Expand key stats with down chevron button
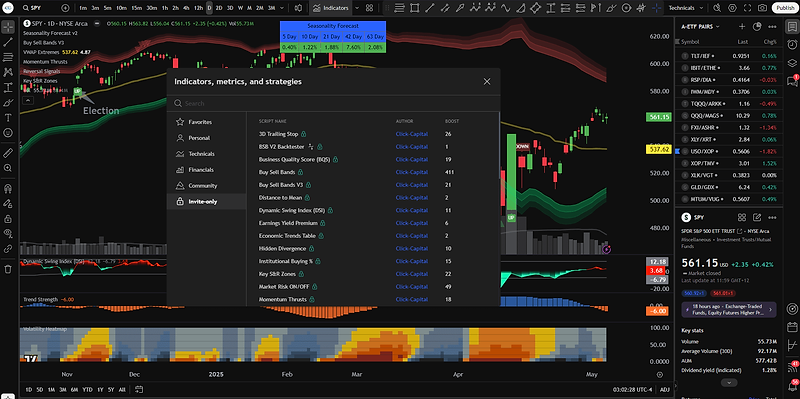Screen dimensions: 800x399 729,383
